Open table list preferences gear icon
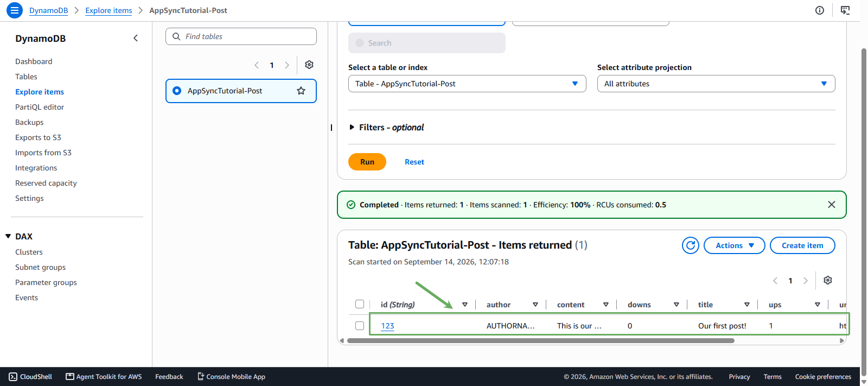 coord(309,65)
